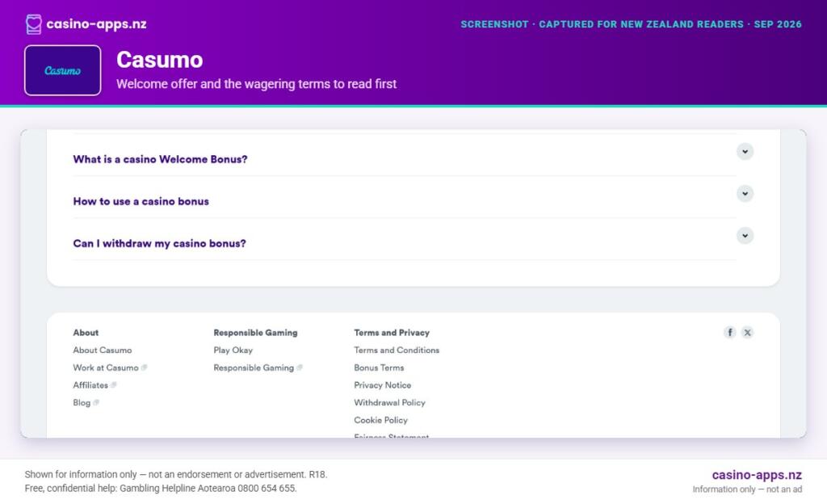Open the question 'What is a casino Welcome Bonus?'
Screen dimensions: 827x504
click(160, 159)
